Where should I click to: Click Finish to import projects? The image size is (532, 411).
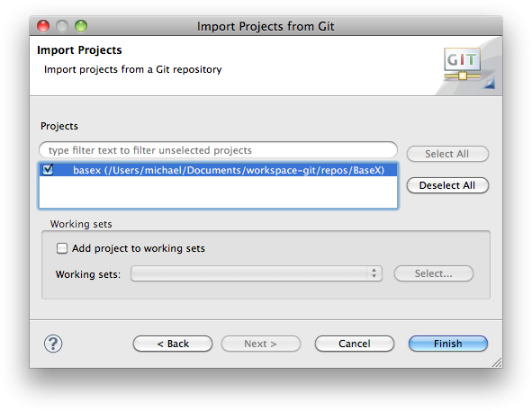[448, 344]
